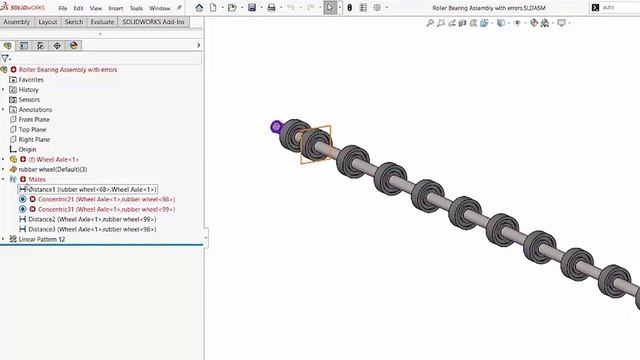Open the Select tool dropdown arrow
Image resolution: width=640 pixels, height=360 pixels.
click(x=340, y=8)
